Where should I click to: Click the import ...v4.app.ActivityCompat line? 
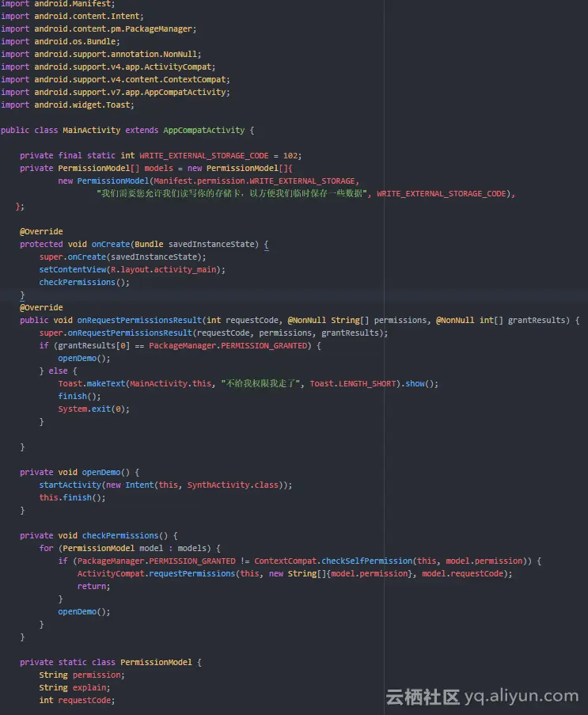click(108, 67)
